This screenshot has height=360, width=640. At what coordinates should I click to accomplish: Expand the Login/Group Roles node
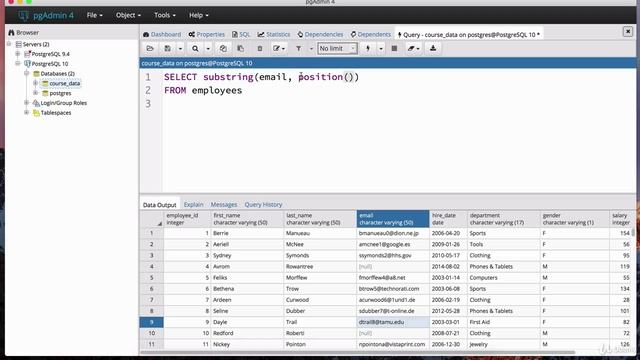[x=27, y=102]
